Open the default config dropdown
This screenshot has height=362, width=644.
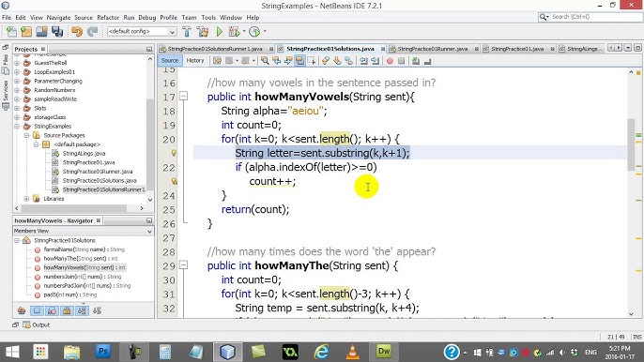pyautogui.click(x=142, y=31)
